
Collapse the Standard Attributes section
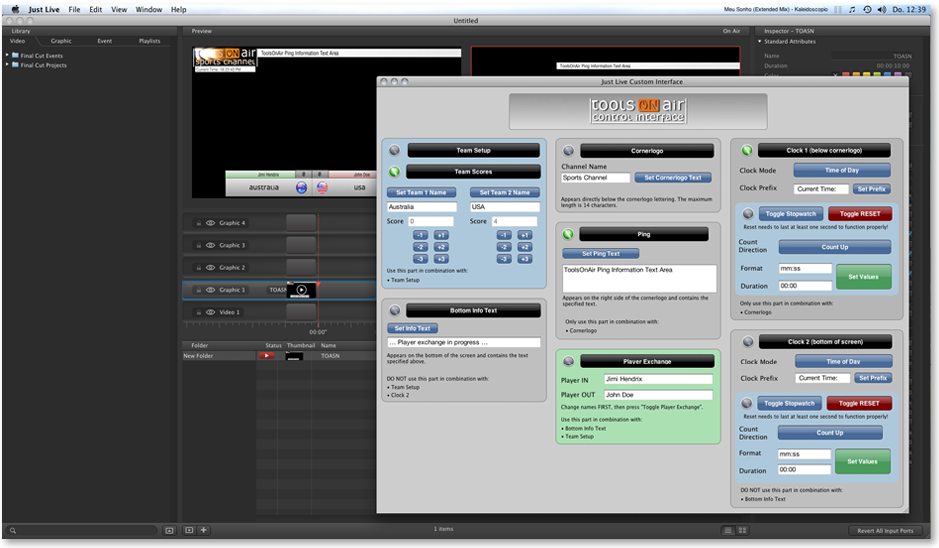tap(759, 41)
